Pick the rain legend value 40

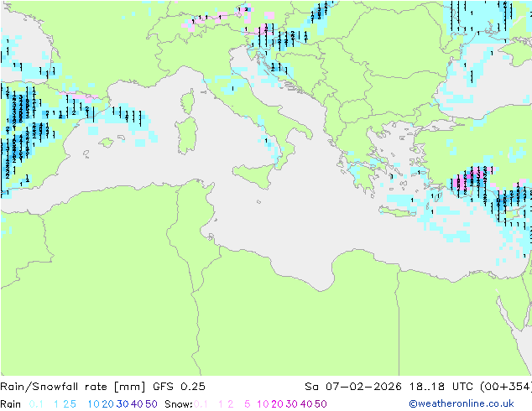[x=137, y=404]
